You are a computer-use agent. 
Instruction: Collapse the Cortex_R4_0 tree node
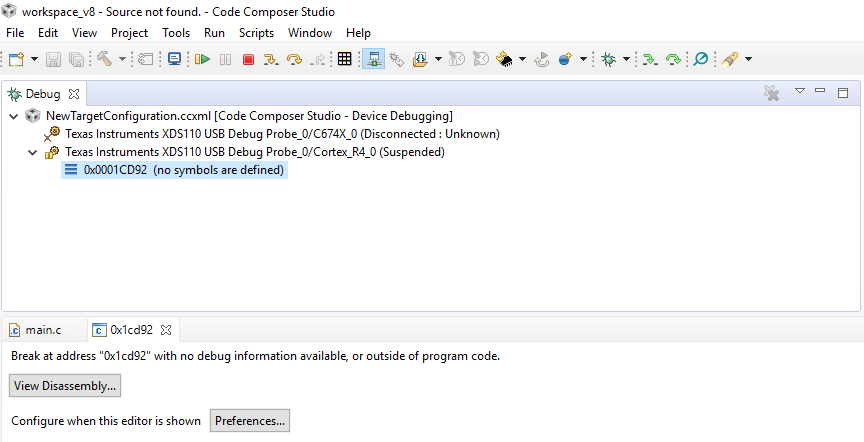click(x=33, y=152)
